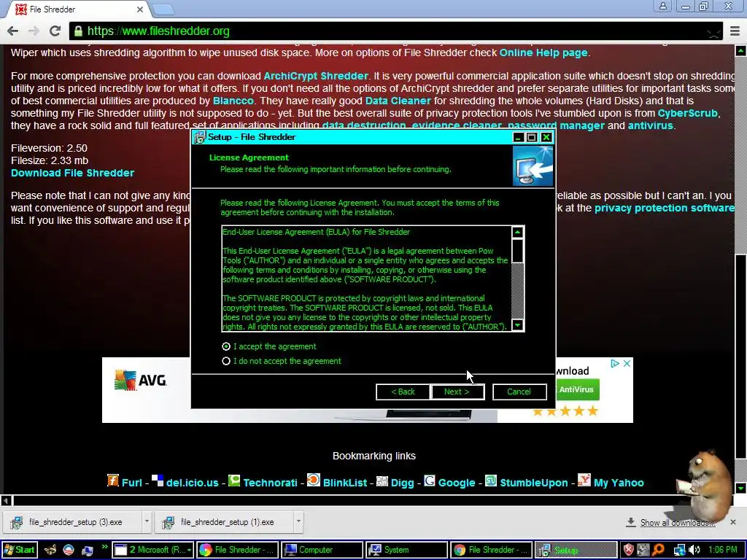Open the Start menu
Screen dimensions: 747x560
pos(19,550)
